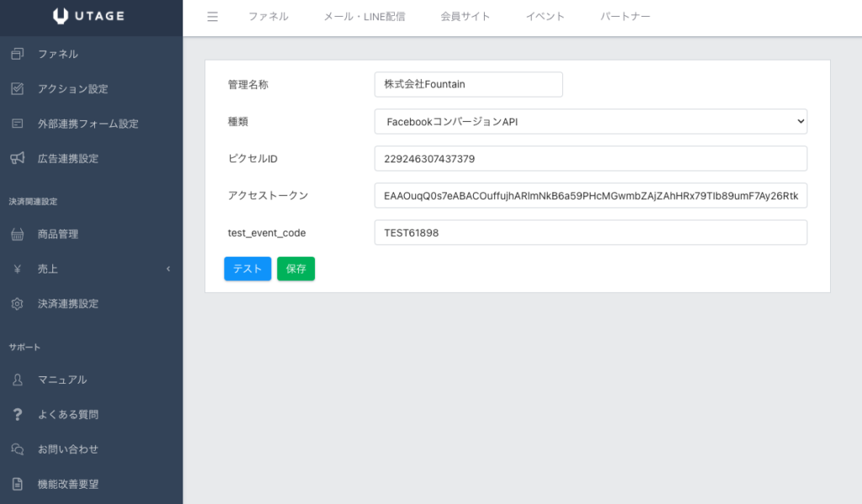This screenshot has height=504, width=862.
Task: Open マニュアル from the sidebar
Action: click(x=61, y=379)
